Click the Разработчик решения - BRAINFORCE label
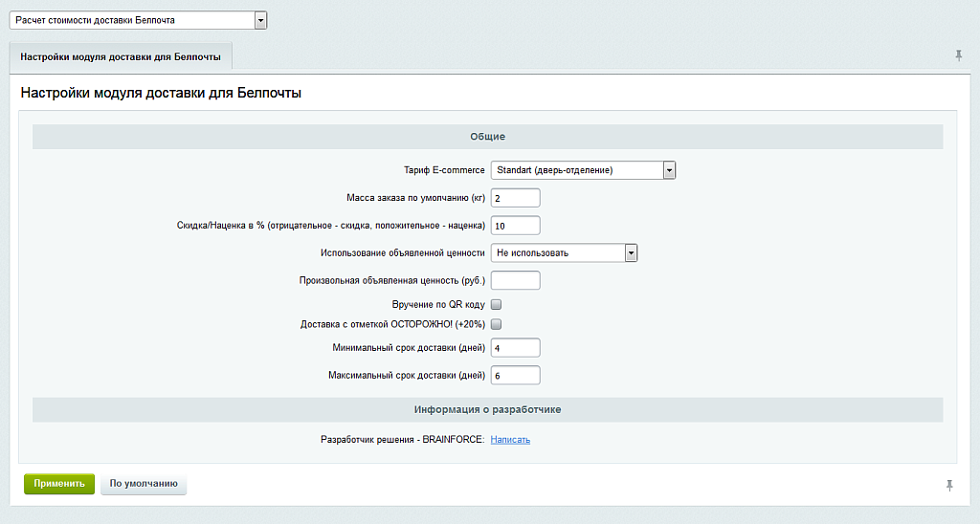The height and width of the screenshot is (524, 980). coord(402,440)
